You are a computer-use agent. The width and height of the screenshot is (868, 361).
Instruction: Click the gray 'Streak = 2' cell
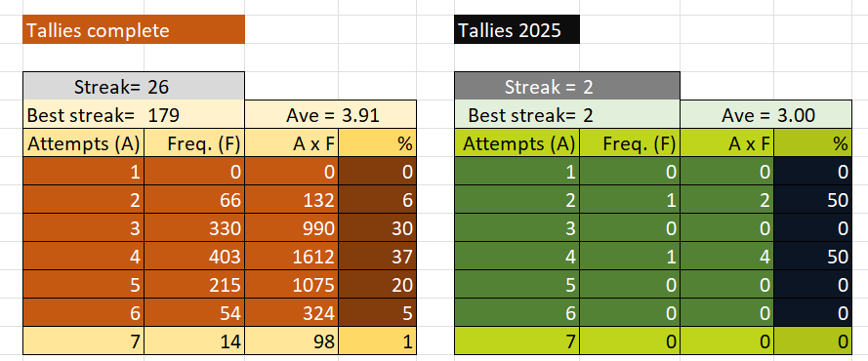(567, 86)
